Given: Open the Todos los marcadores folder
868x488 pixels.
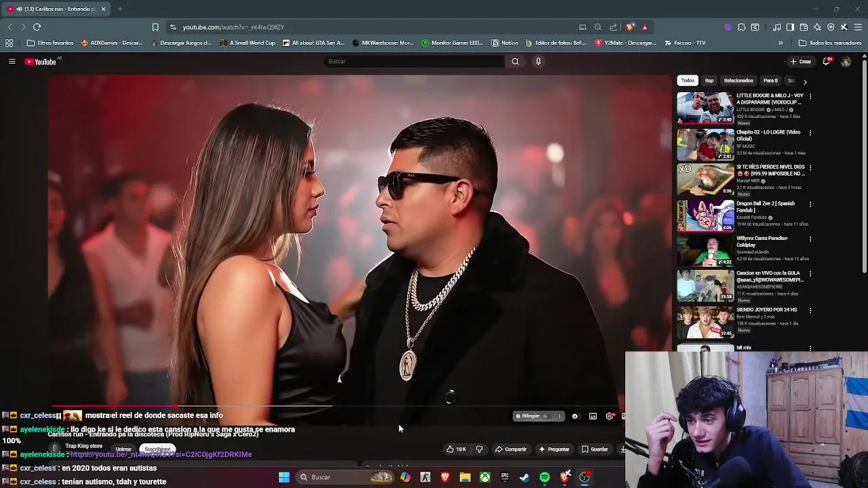Looking at the screenshot, I should point(830,43).
